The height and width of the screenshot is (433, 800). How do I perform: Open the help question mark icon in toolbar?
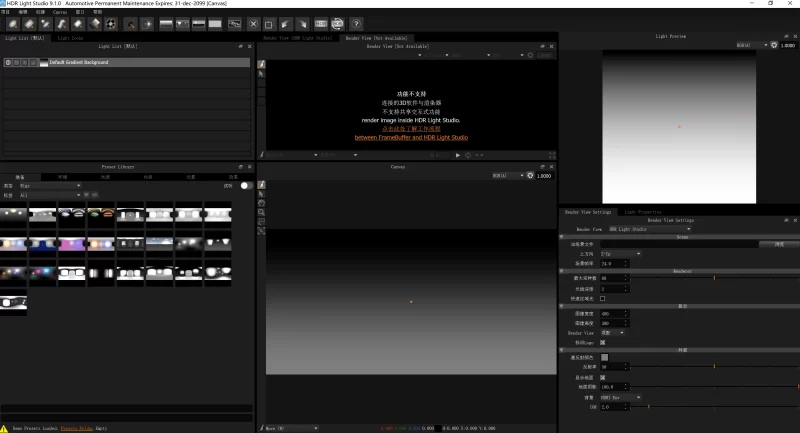[356, 23]
